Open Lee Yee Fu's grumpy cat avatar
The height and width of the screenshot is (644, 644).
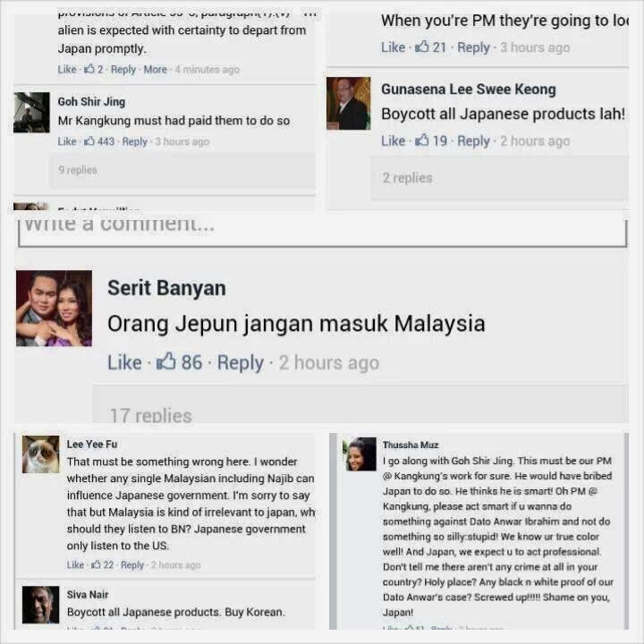[x=40, y=454]
